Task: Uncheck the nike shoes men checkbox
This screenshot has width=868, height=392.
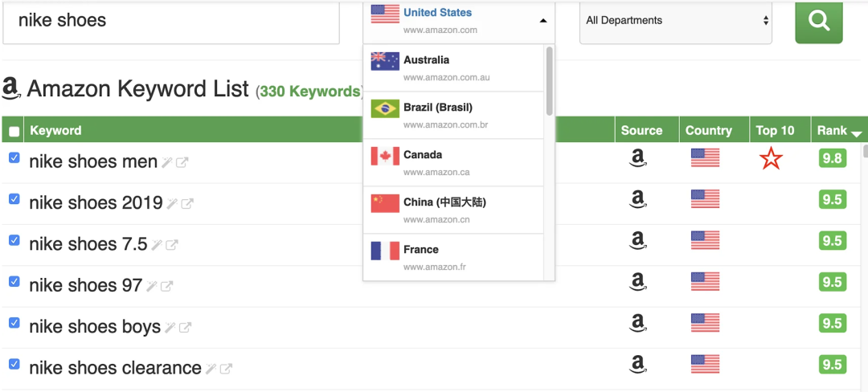Action: (x=14, y=158)
